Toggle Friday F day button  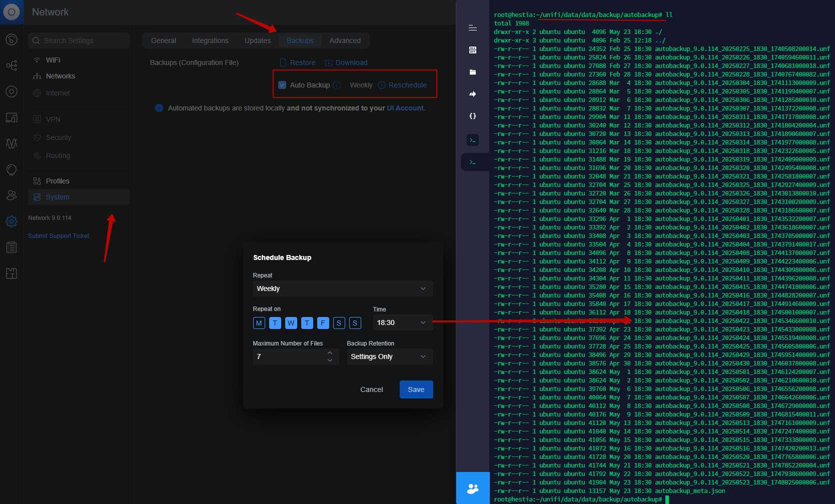323,323
